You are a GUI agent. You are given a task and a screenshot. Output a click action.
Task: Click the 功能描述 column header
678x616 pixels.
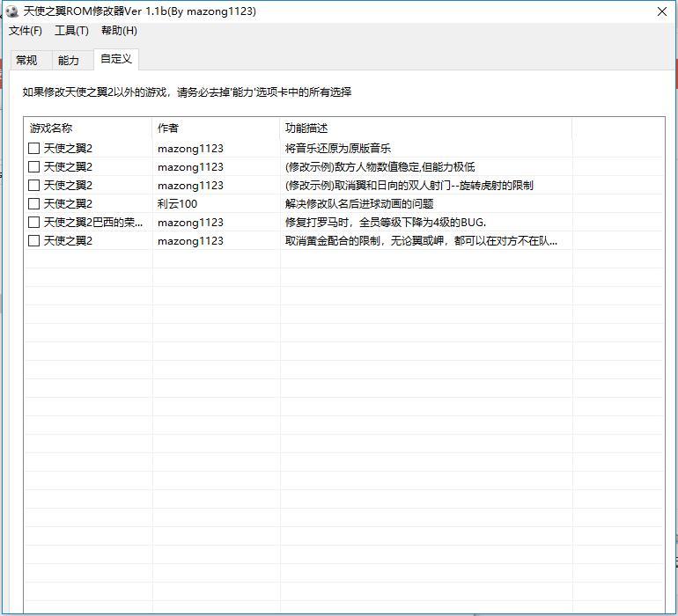click(426, 128)
